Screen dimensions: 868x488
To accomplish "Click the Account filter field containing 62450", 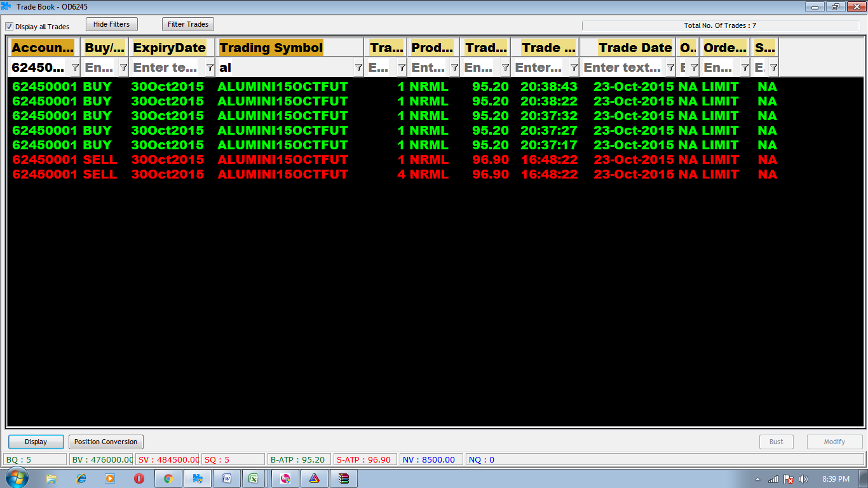I will pyautogui.click(x=39, y=67).
